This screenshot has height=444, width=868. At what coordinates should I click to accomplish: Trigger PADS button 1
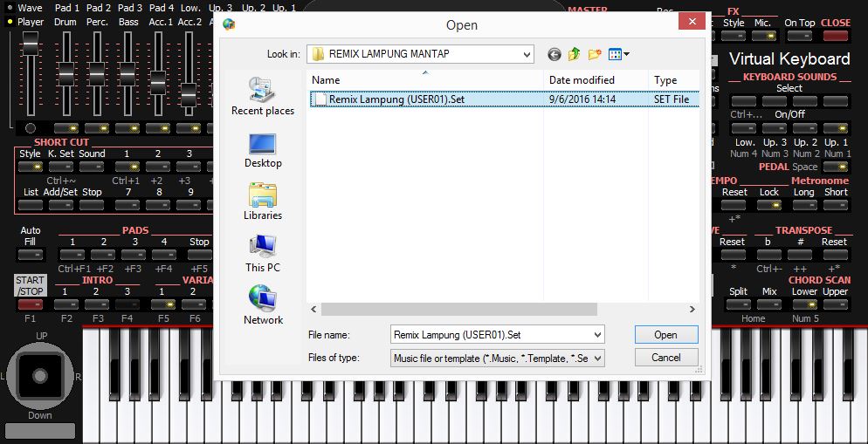point(72,255)
